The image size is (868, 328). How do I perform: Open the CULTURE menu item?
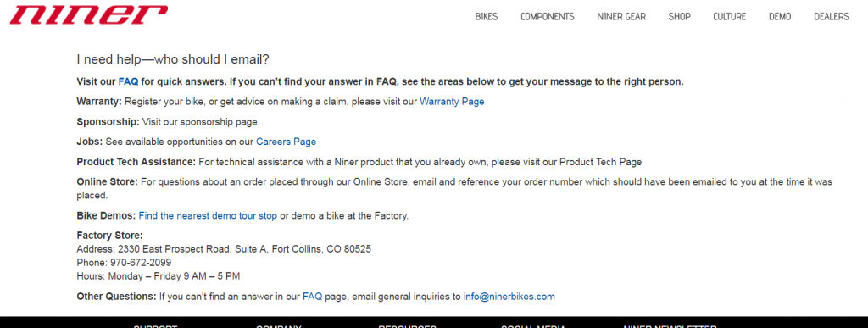[729, 17]
